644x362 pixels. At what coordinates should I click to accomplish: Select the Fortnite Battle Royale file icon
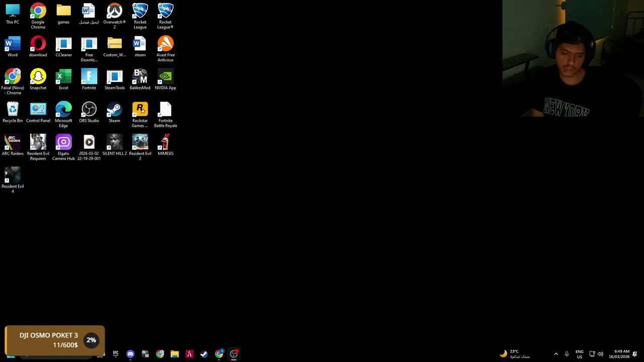click(166, 115)
